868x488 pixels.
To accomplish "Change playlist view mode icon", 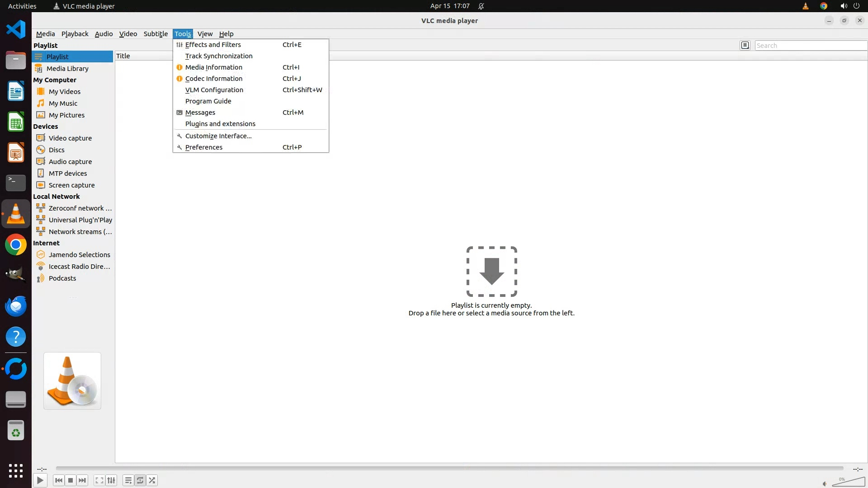I will tap(745, 45).
